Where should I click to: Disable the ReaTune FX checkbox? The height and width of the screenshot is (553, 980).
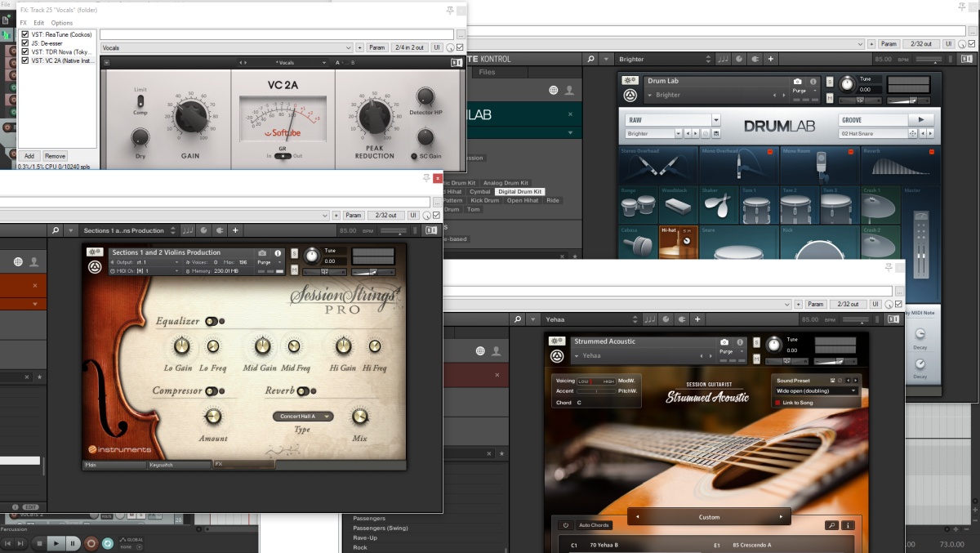click(25, 34)
